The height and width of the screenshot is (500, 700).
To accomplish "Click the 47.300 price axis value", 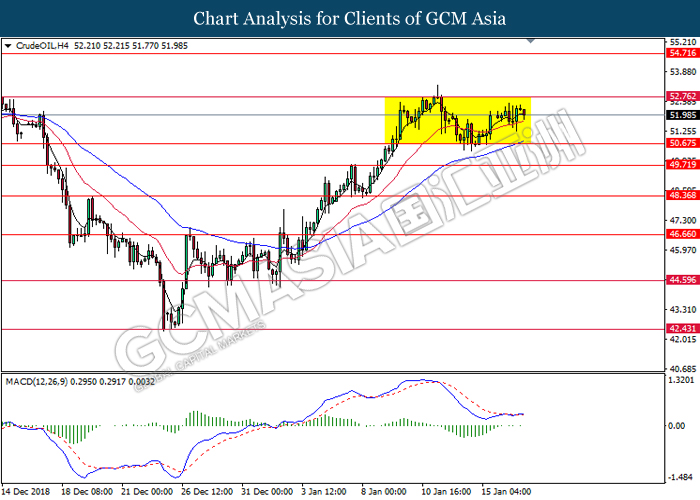I will [x=683, y=221].
